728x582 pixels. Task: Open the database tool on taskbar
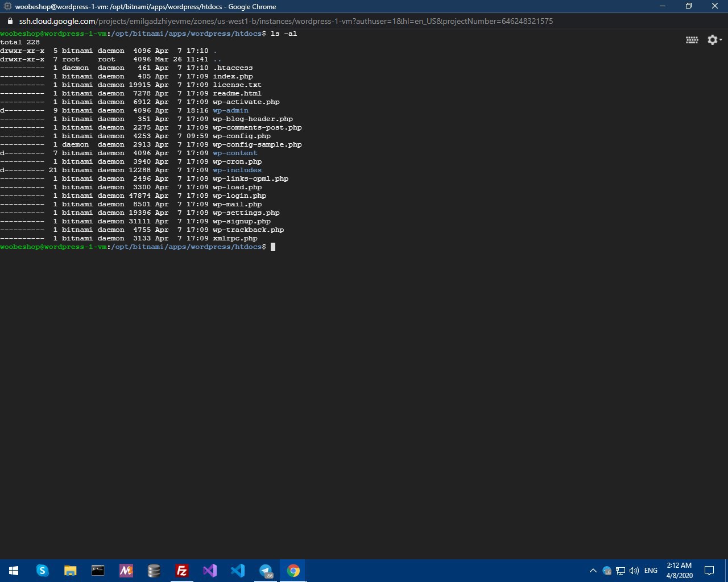(x=154, y=571)
